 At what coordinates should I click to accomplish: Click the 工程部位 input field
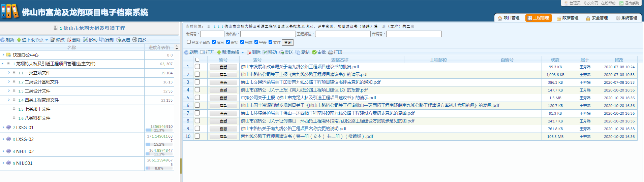click(x=343, y=34)
